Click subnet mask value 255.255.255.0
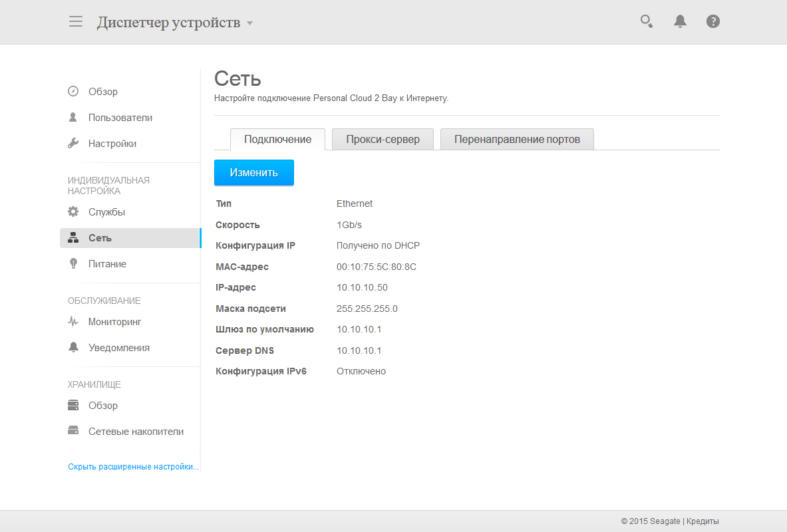Screen dimensions: 787x532 (367, 309)
